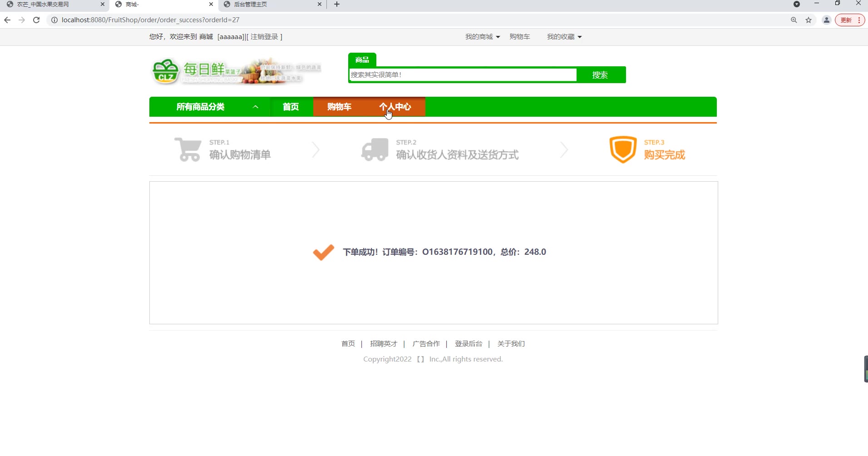Click the orange checkmark success icon

[324, 252]
